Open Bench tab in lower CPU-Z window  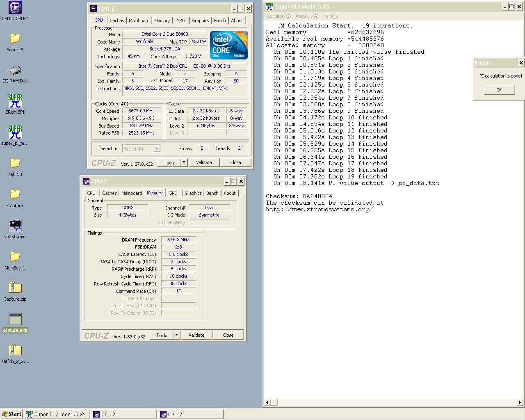tap(212, 193)
